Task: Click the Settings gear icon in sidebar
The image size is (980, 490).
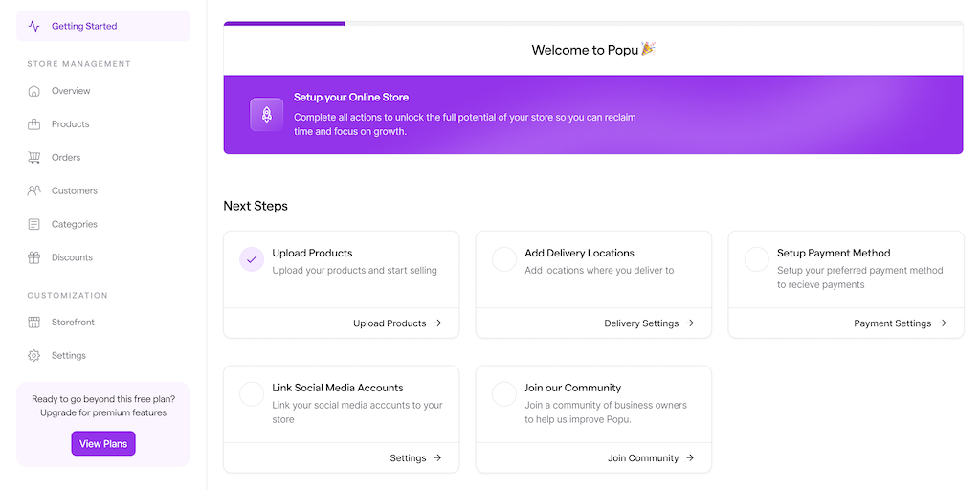Action: tap(34, 356)
